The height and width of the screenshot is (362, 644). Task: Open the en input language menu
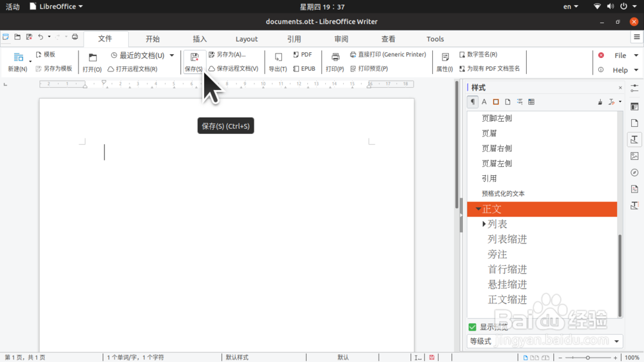click(571, 6)
